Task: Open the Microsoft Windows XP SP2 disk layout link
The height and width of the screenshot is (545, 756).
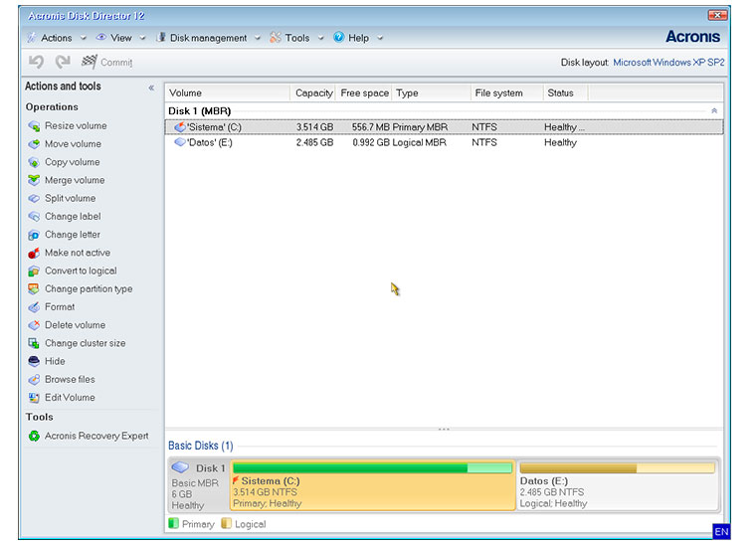Action: 668,63
